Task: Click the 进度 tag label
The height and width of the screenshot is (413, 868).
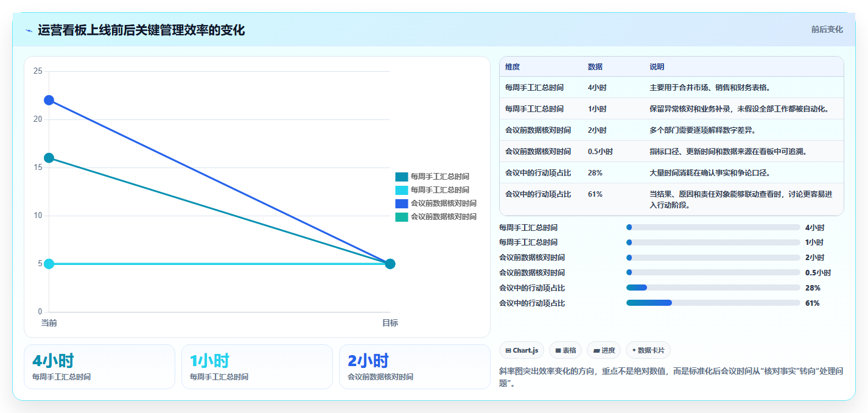Action: tap(608, 350)
